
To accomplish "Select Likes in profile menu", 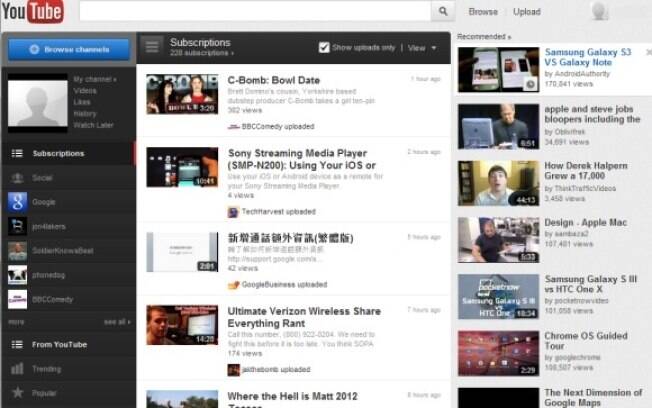I will 82,102.
